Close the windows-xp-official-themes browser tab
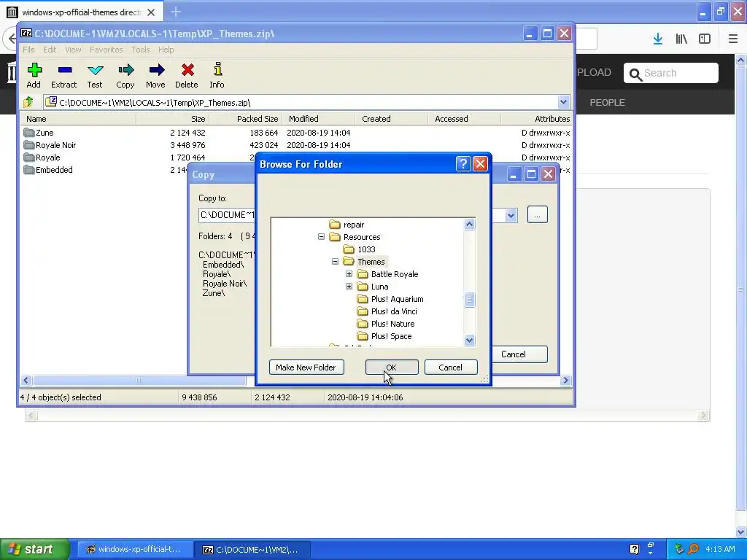747x560 pixels. [151, 12]
